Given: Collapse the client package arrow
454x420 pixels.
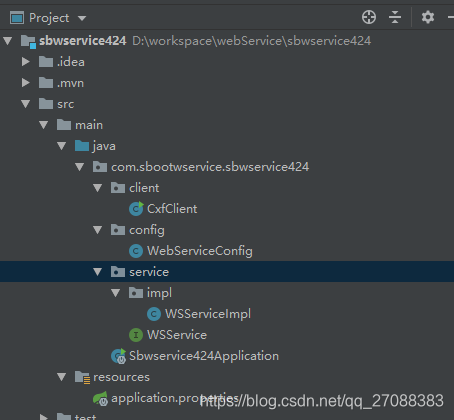Looking at the screenshot, I should [x=98, y=188].
